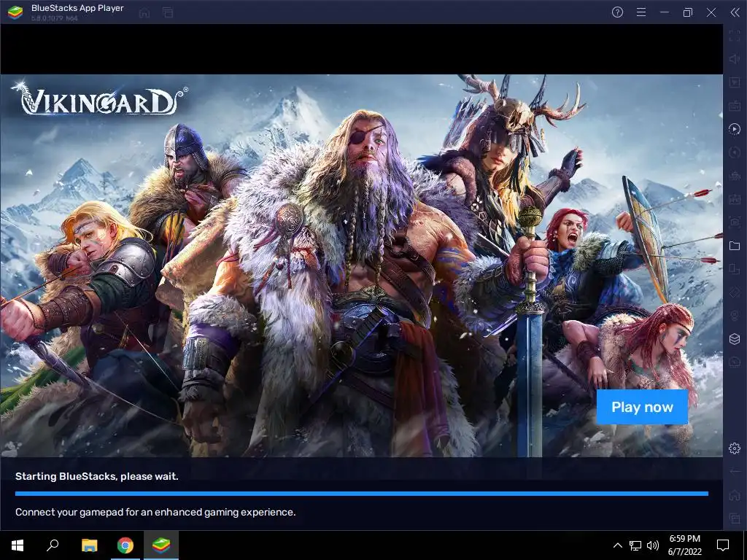Click the Play now button
Image resolution: width=747 pixels, height=560 pixels.
click(x=642, y=407)
